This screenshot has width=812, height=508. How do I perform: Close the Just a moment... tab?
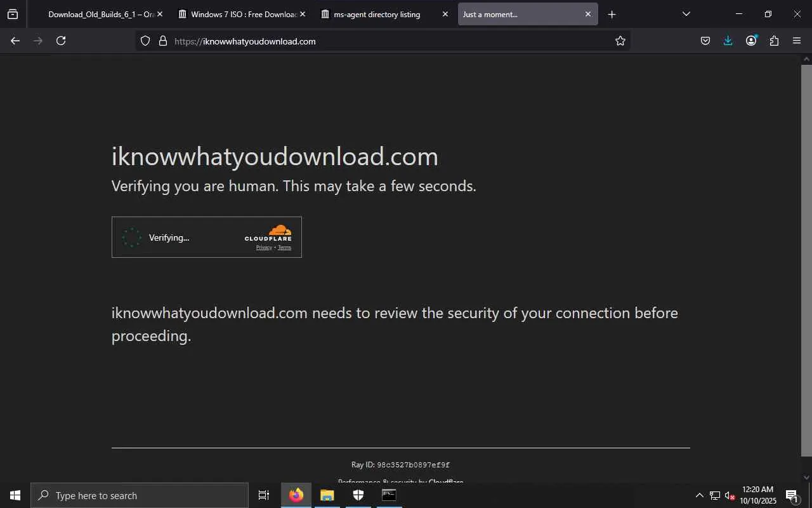click(588, 14)
